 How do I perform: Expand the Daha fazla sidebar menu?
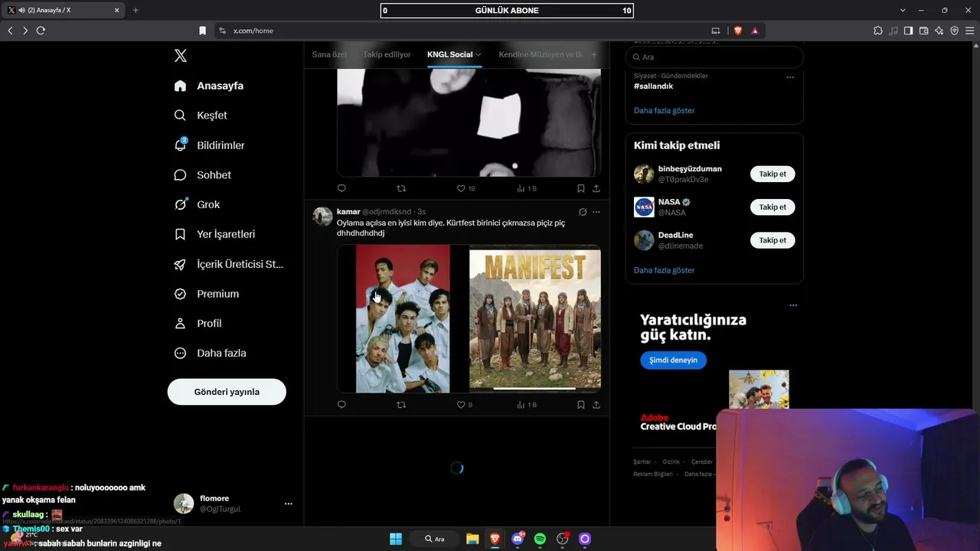point(210,354)
